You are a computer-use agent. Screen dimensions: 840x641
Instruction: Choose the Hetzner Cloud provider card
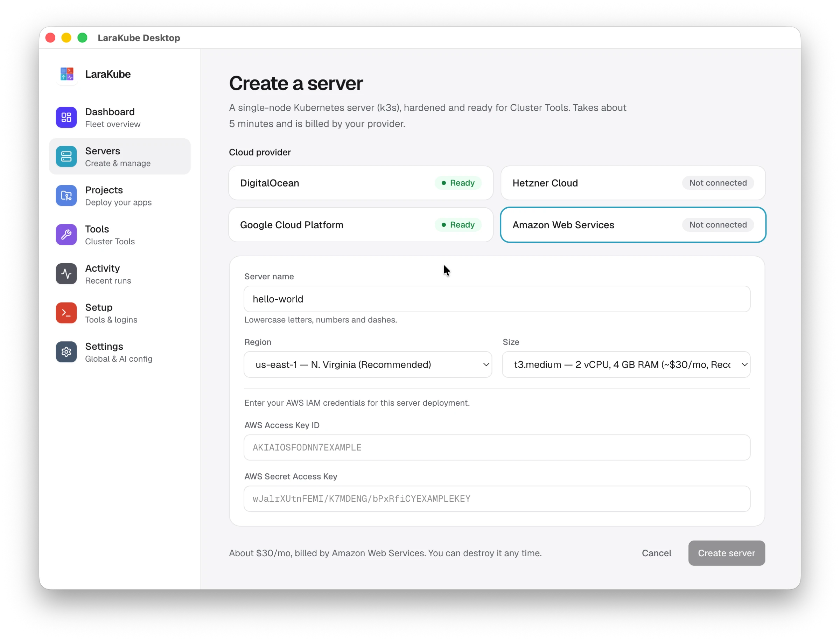coord(633,183)
